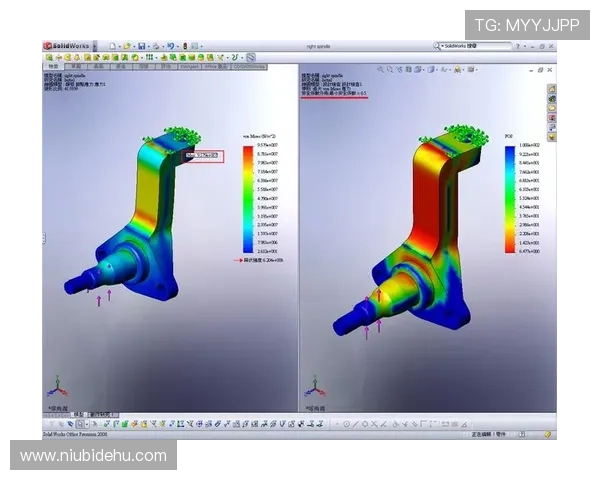Click the top icon in right task pane

tap(552, 89)
